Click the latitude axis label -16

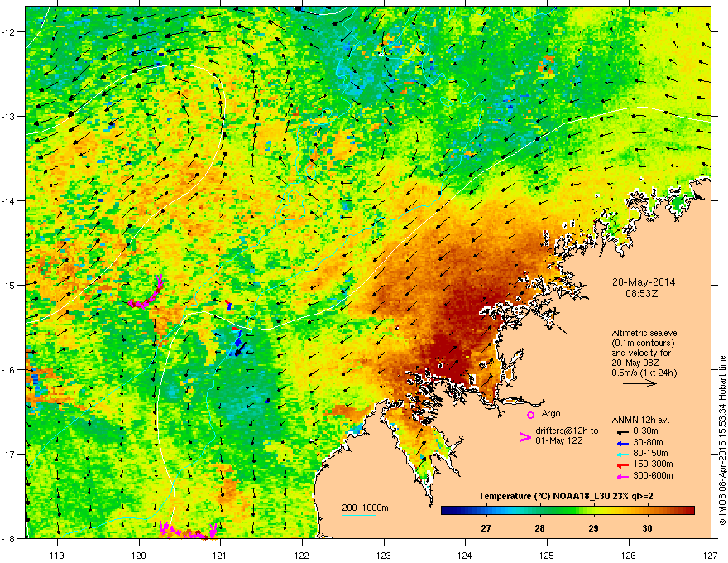(8, 370)
